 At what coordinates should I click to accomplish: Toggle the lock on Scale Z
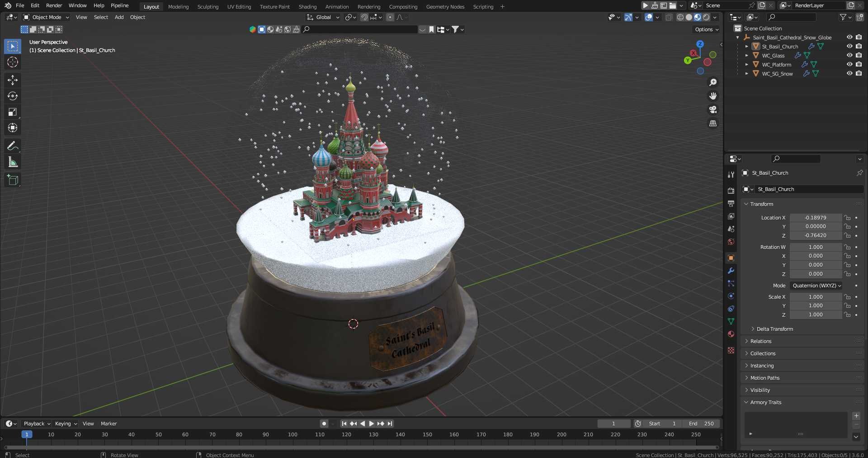tap(847, 315)
